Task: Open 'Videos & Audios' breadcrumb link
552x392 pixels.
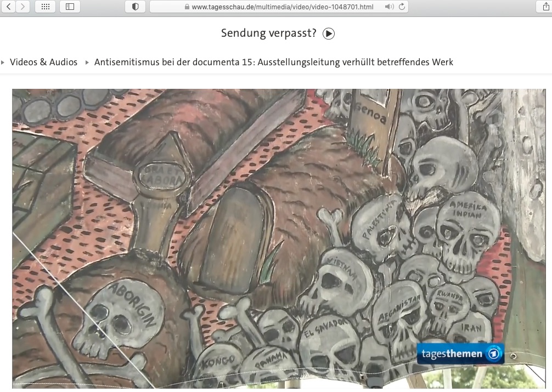Action: [44, 62]
